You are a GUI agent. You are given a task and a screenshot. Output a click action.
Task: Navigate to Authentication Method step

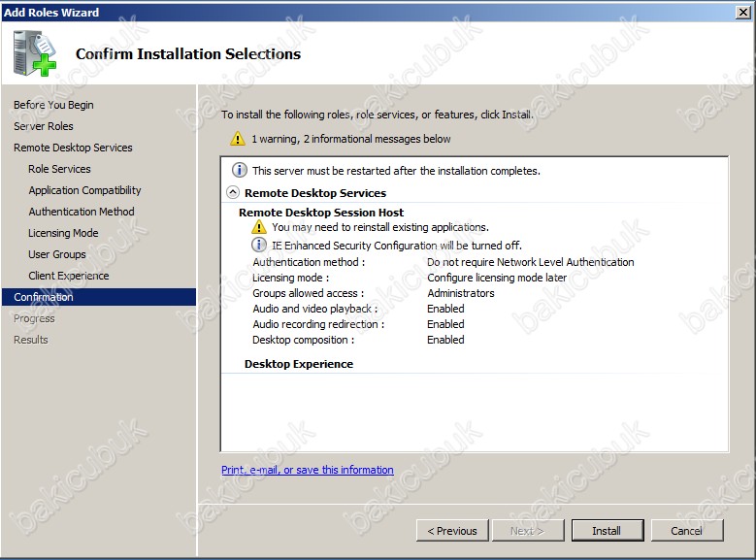point(82,212)
